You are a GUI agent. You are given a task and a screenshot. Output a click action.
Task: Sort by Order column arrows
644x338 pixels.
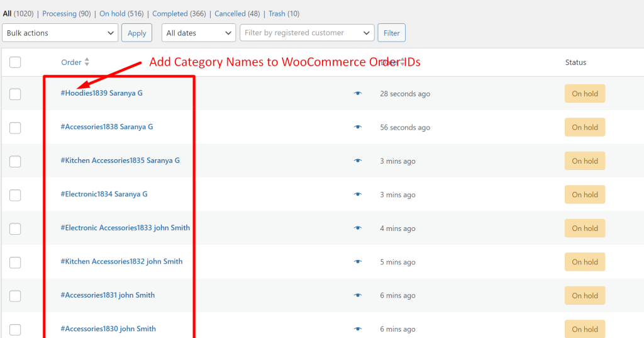tap(87, 62)
